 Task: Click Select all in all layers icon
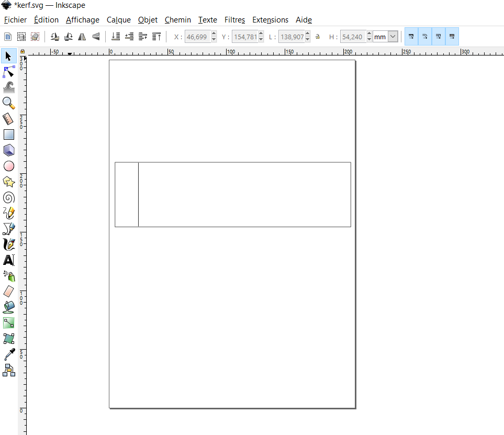point(21,37)
